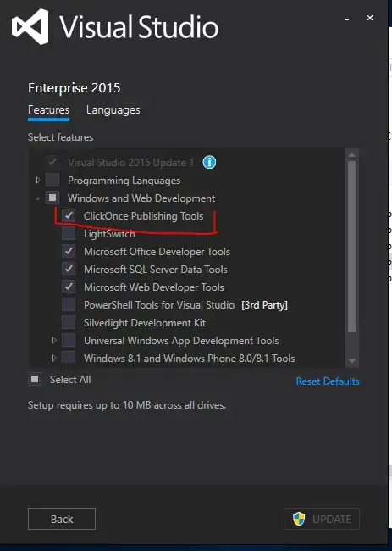The width and height of the screenshot is (392, 551).
Task: Click the 'Windows and Web Development' label
Action: (141, 198)
